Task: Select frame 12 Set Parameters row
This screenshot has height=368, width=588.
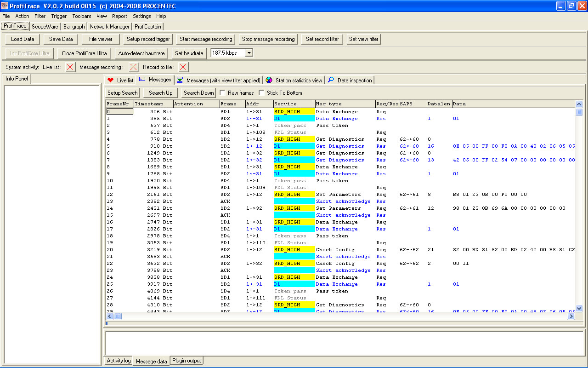Action: (340, 195)
